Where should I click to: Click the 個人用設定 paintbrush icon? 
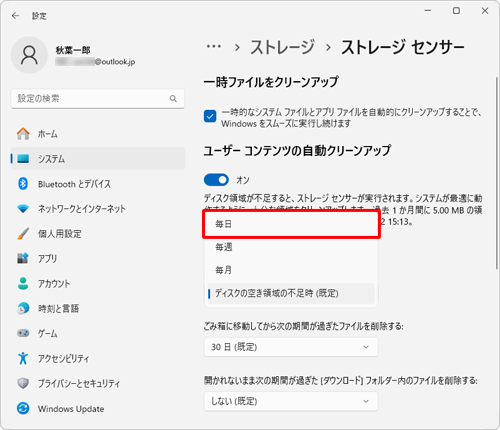tap(23, 234)
